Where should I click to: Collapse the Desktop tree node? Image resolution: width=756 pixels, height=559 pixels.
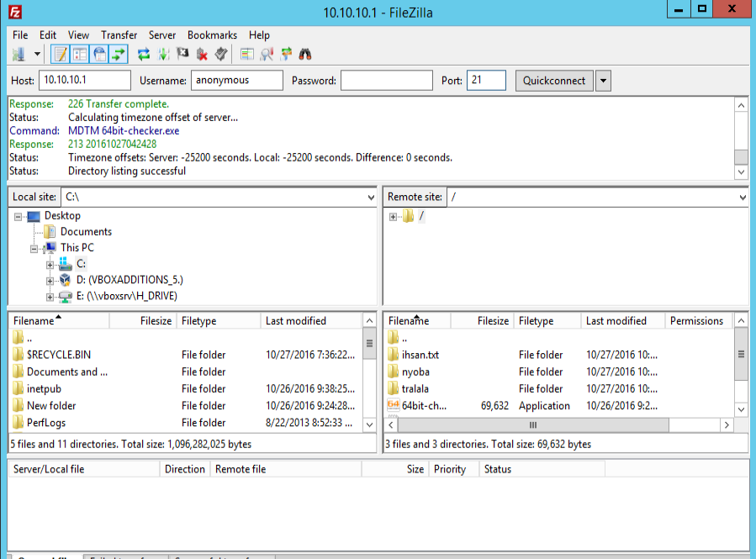coord(18,217)
